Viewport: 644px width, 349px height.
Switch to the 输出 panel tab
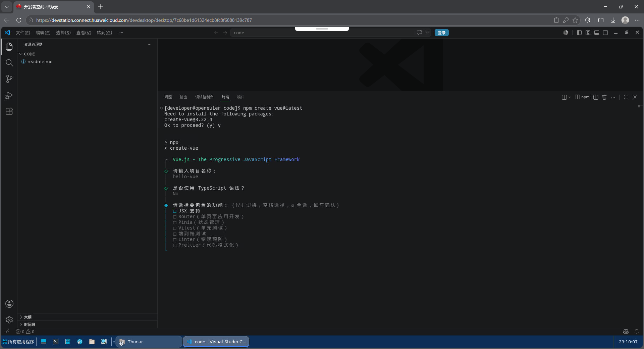coord(183,97)
